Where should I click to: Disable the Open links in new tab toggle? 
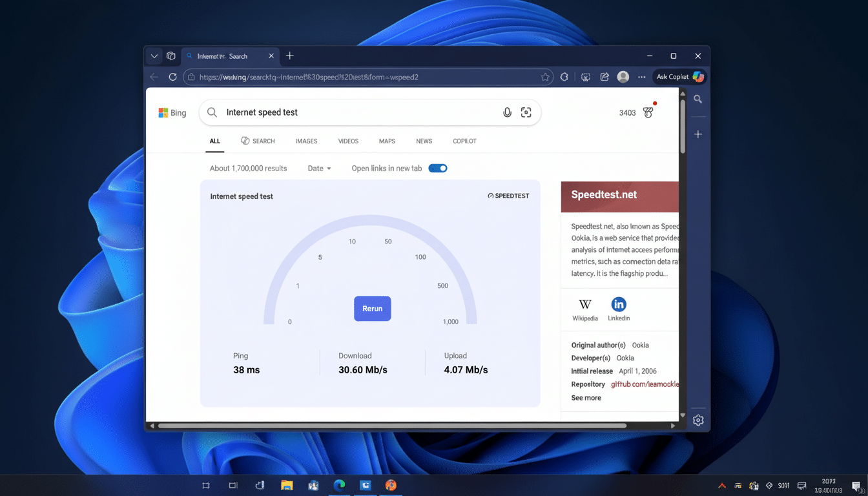437,167
